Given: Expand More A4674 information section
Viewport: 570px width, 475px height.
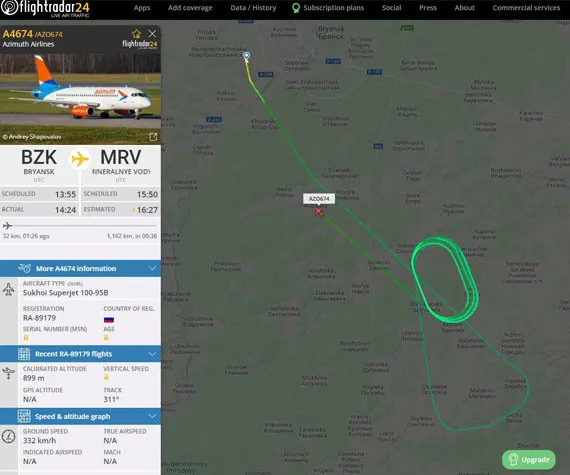Looking at the screenshot, I should (x=80, y=269).
